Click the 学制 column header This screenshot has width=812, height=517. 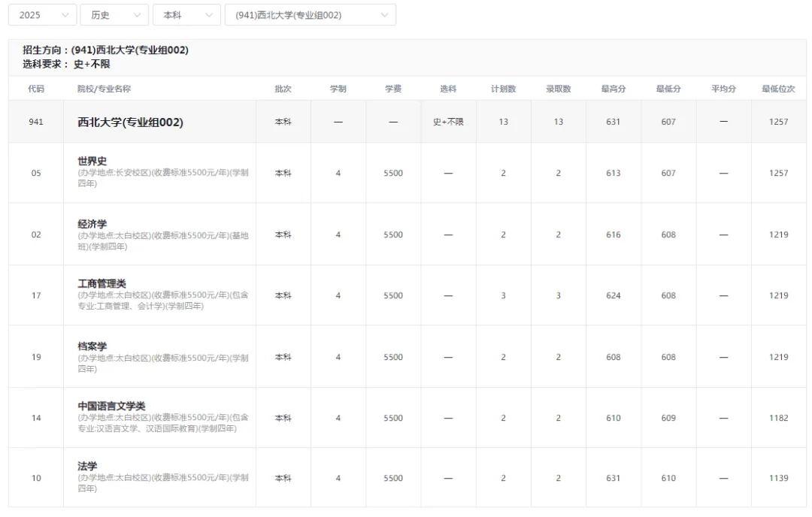pyautogui.click(x=338, y=89)
